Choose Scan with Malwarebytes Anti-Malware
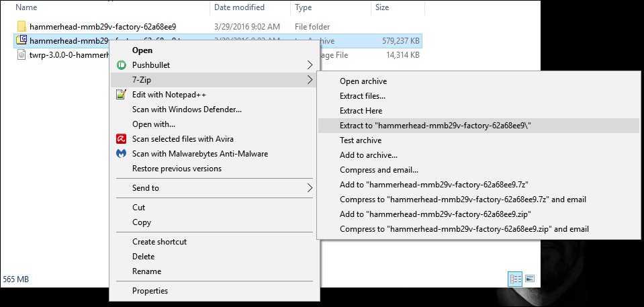 [215, 154]
